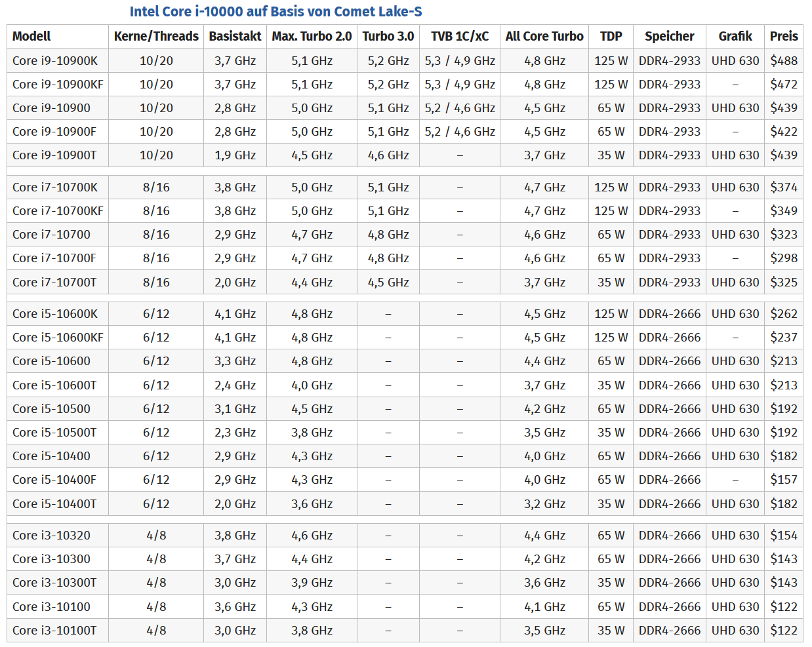Click the '$323' price of Core i7-10700

coord(784,235)
